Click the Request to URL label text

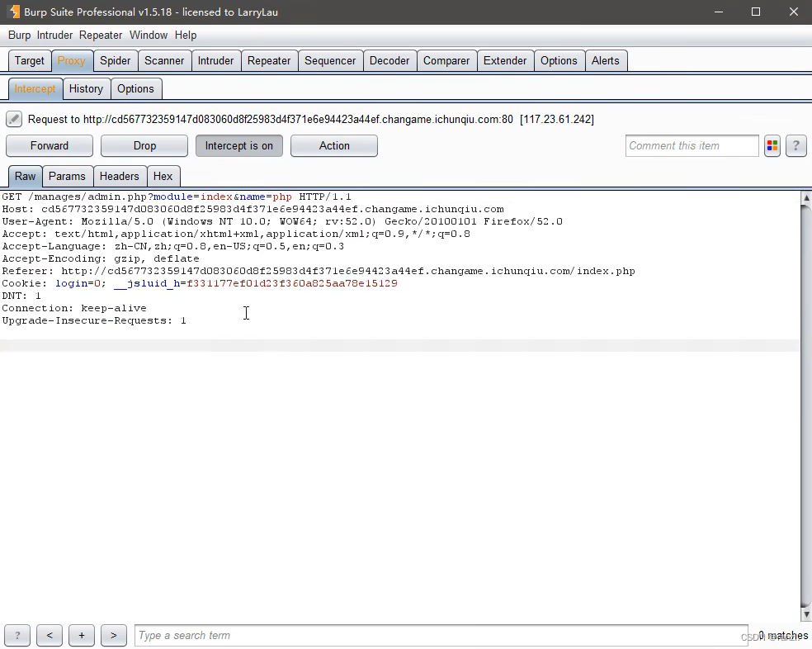311,119
